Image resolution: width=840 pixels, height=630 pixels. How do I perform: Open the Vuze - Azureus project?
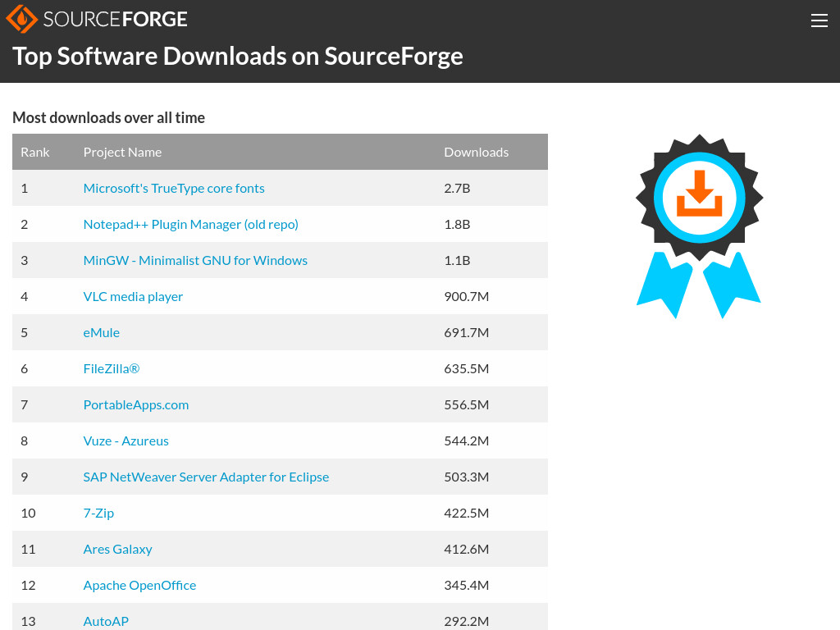tap(126, 441)
